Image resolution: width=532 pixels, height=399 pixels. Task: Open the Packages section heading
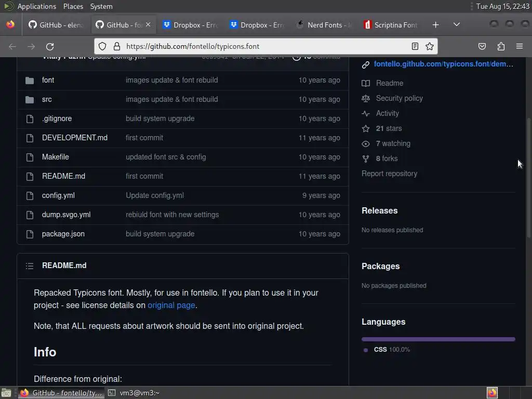(x=380, y=267)
